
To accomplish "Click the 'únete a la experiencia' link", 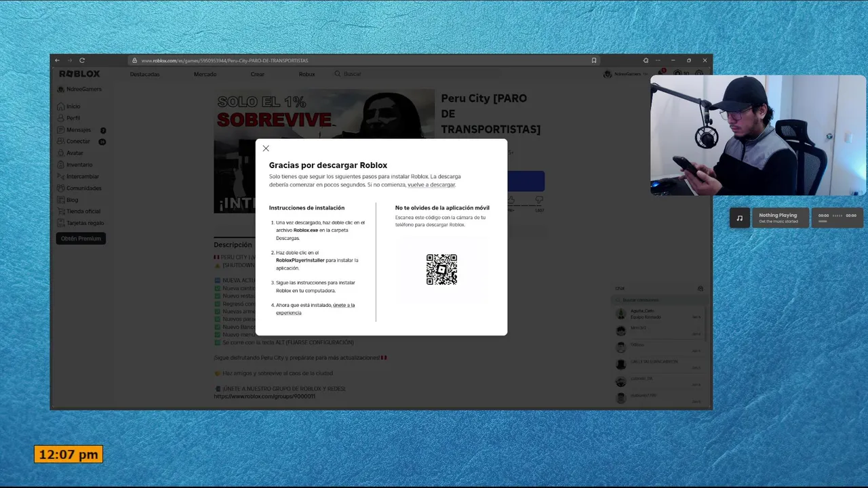I will coord(315,309).
